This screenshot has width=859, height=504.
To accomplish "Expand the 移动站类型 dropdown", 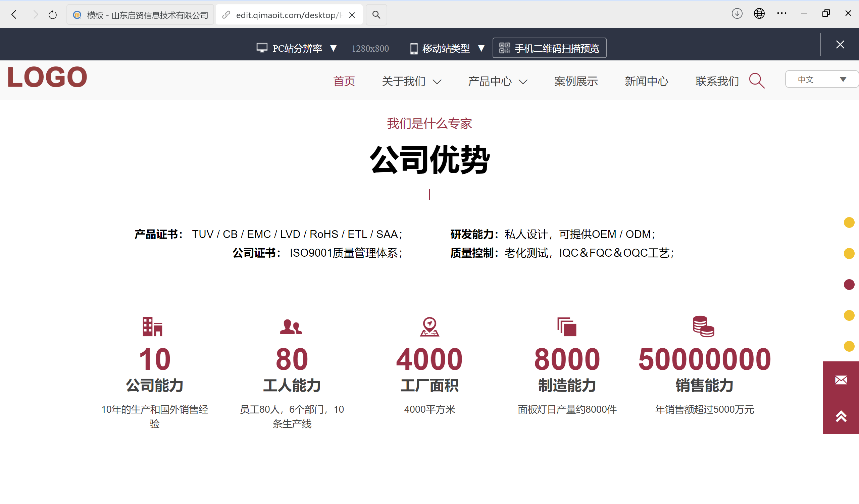I will tap(482, 48).
